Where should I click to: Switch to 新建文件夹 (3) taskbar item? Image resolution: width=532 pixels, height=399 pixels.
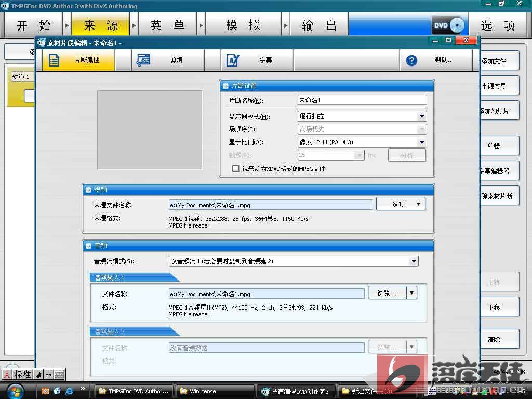[x=378, y=391]
